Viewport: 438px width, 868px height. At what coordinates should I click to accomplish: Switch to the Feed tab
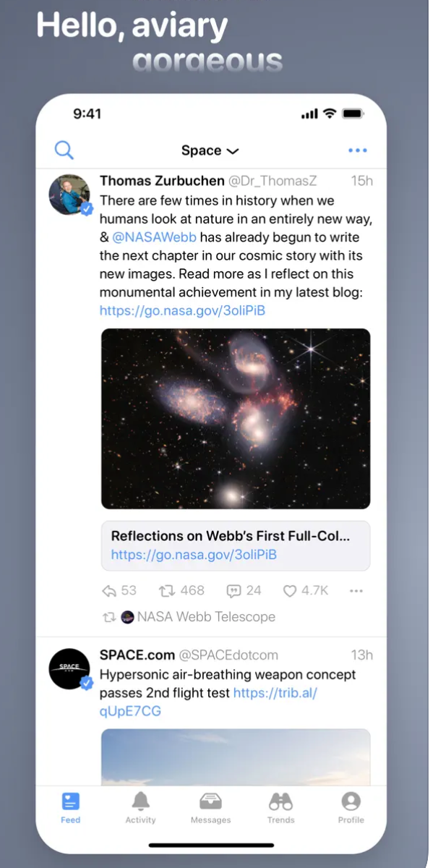[71, 808]
